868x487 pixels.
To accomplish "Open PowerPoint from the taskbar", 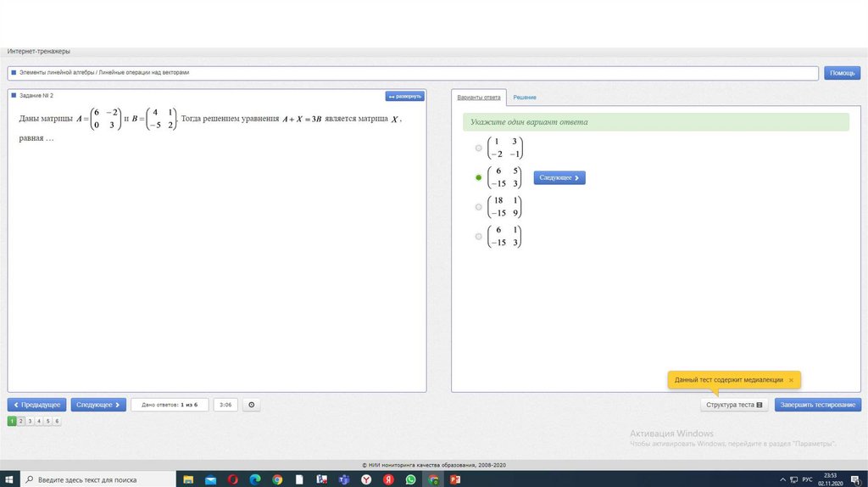I will (x=454, y=479).
